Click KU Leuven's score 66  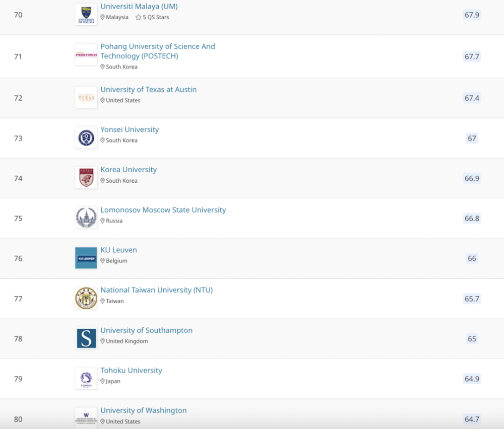472,258
